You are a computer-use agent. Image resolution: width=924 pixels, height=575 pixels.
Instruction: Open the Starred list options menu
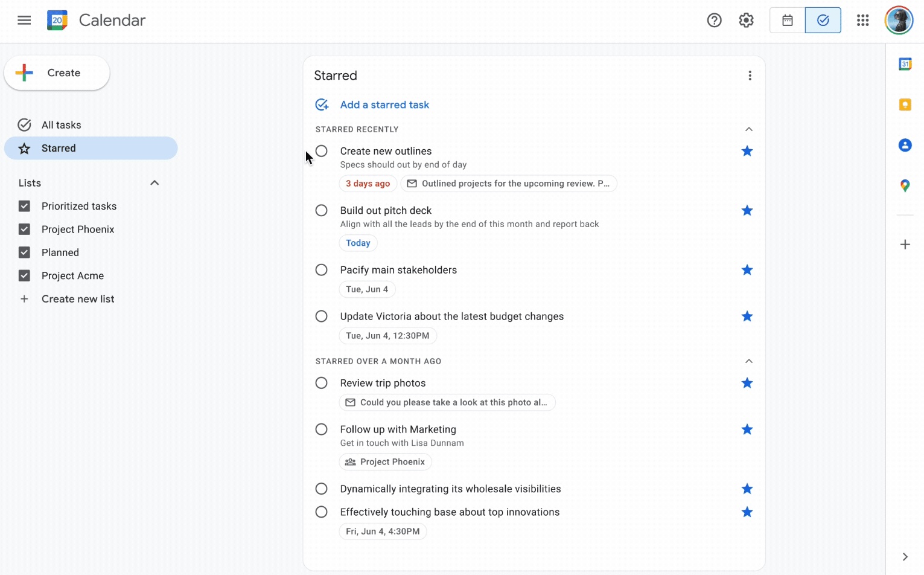(750, 75)
